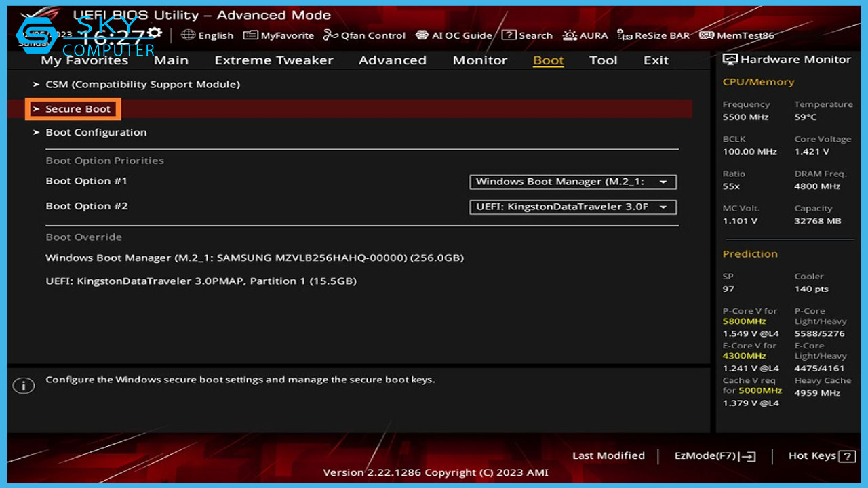868x488 pixels.
Task: Click the 55x ratio value
Action: coord(731,186)
